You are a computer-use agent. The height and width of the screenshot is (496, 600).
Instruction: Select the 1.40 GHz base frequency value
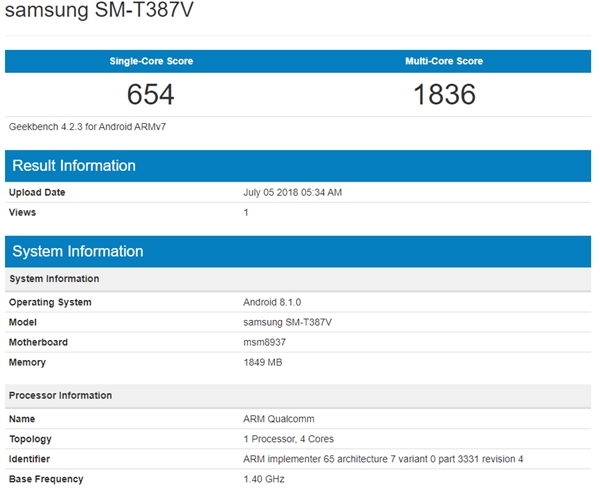[x=264, y=479]
